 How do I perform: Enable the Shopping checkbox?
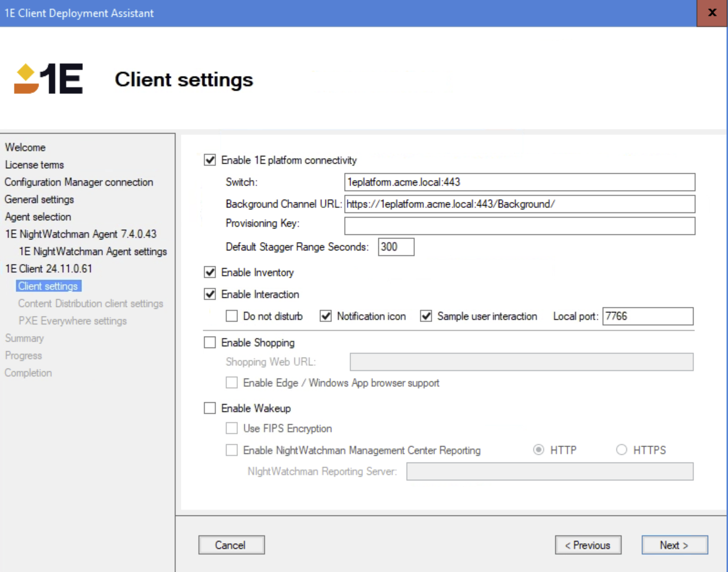[210, 342]
